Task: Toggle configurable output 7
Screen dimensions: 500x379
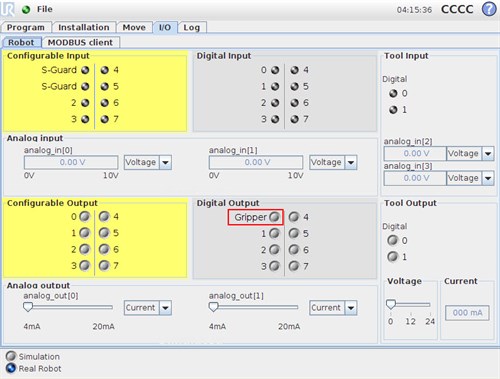Action: (104, 265)
